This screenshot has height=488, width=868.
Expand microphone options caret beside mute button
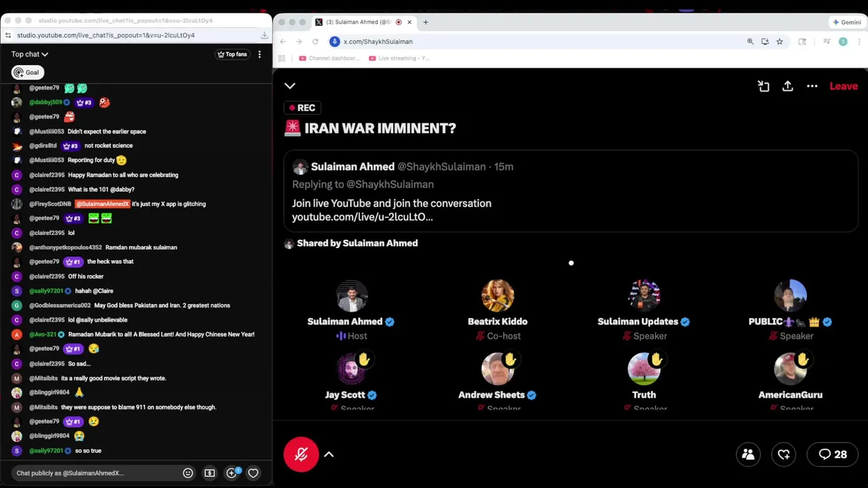click(329, 455)
